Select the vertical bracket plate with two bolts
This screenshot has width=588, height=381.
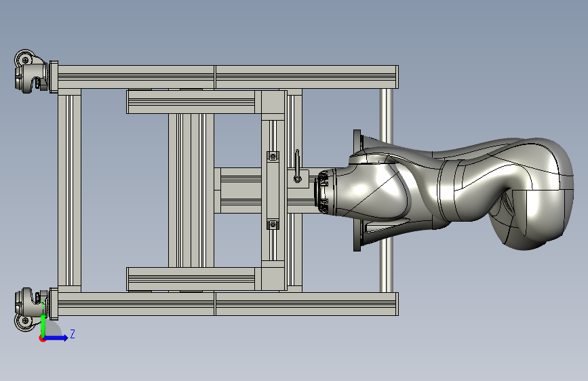click(273, 190)
